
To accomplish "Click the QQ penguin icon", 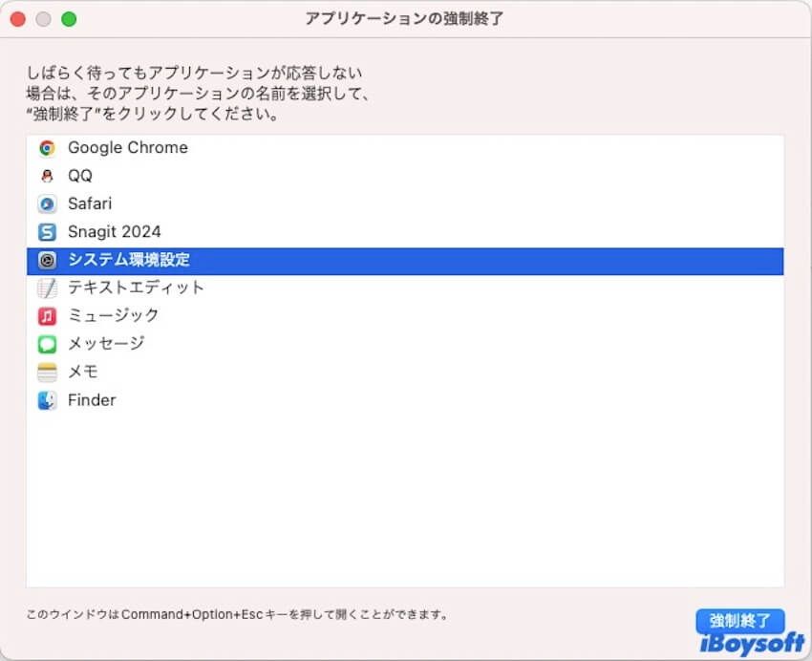I will (46, 176).
